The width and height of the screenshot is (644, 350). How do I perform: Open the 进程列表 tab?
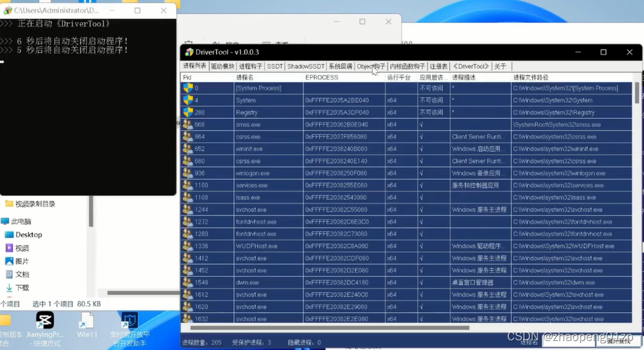[195, 66]
